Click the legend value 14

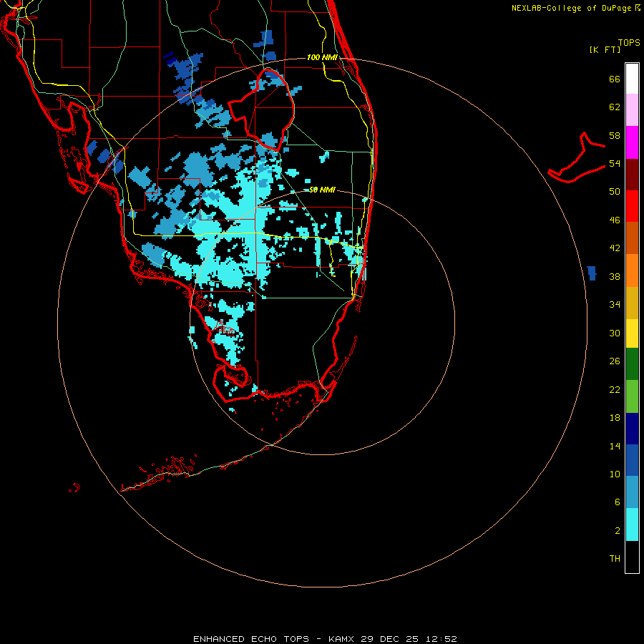pos(615,446)
